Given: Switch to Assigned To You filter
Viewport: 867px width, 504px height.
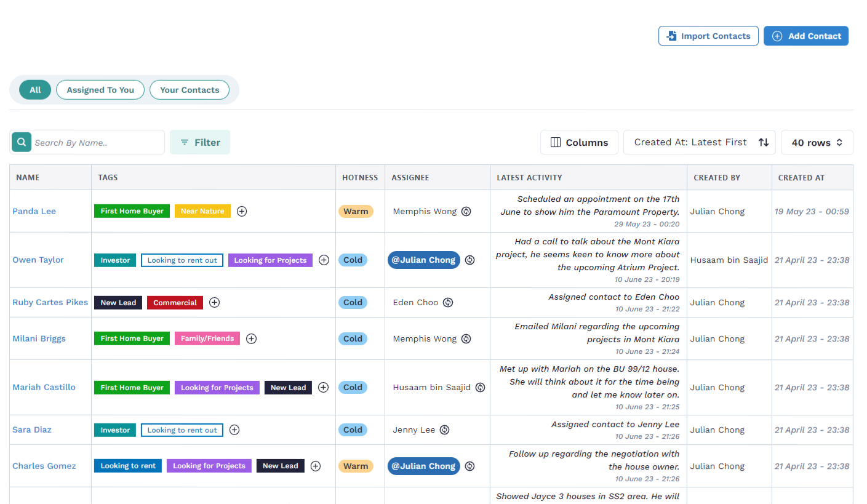Looking at the screenshot, I should pyautogui.click(x=100, y=90).
